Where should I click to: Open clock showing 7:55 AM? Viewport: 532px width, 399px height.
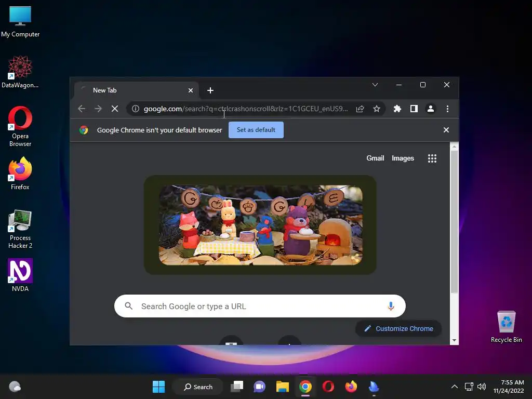[x=509, y=387]
